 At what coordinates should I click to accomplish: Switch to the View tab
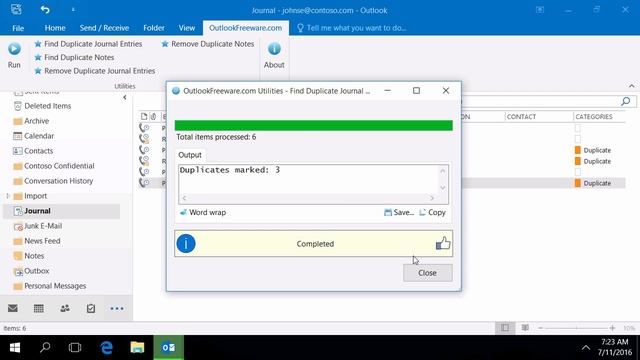coord(187,28)
